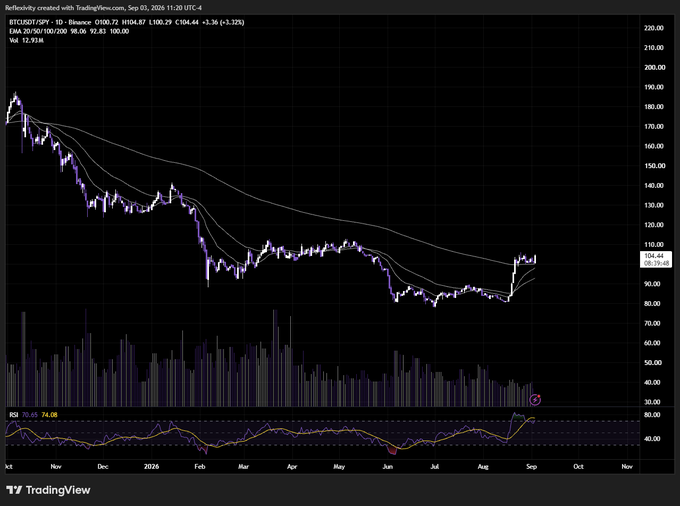Click the high value H104.87

pos(134,22)
